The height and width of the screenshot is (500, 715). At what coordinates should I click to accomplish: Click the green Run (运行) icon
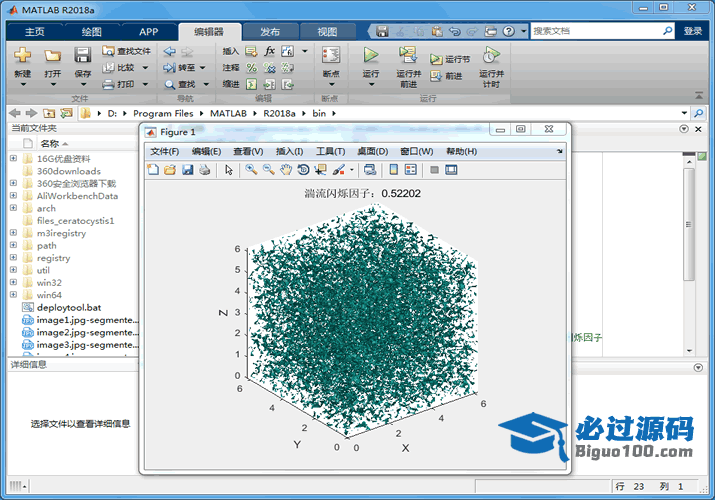[x=371, y=55]
